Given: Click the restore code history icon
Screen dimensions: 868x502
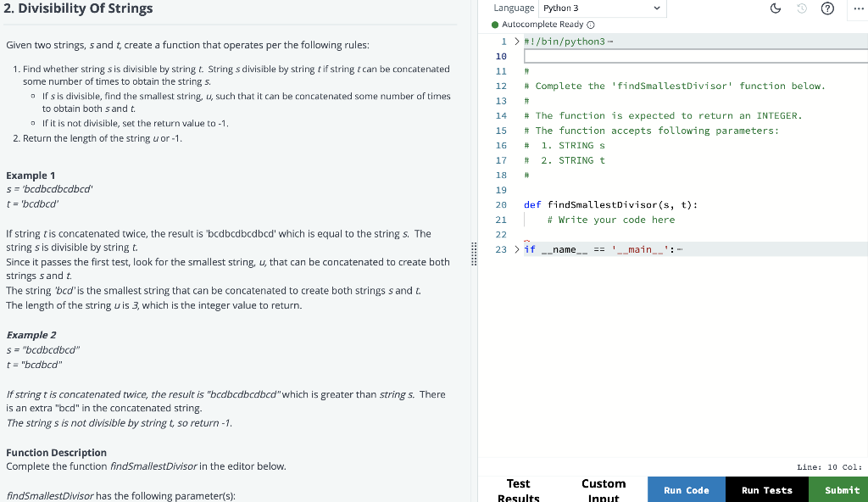Looking at the screenshot, I should tap(802, 8).
